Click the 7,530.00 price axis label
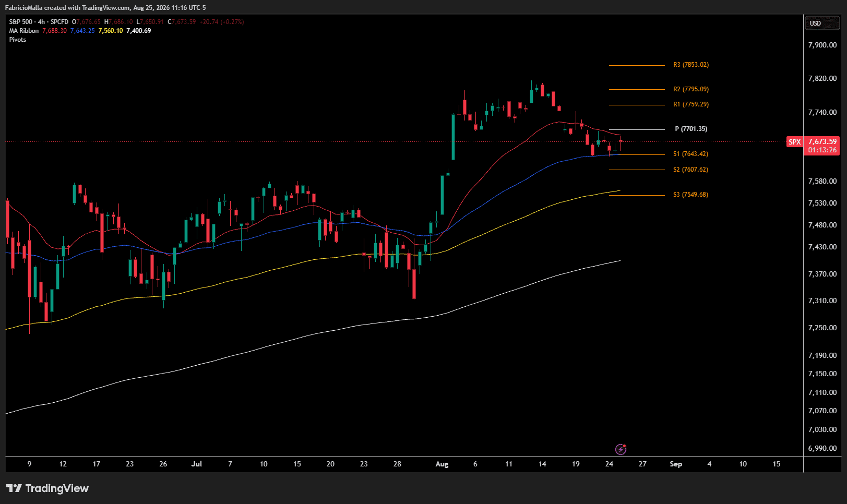This screenshot has width=847, height=504. 822,203
